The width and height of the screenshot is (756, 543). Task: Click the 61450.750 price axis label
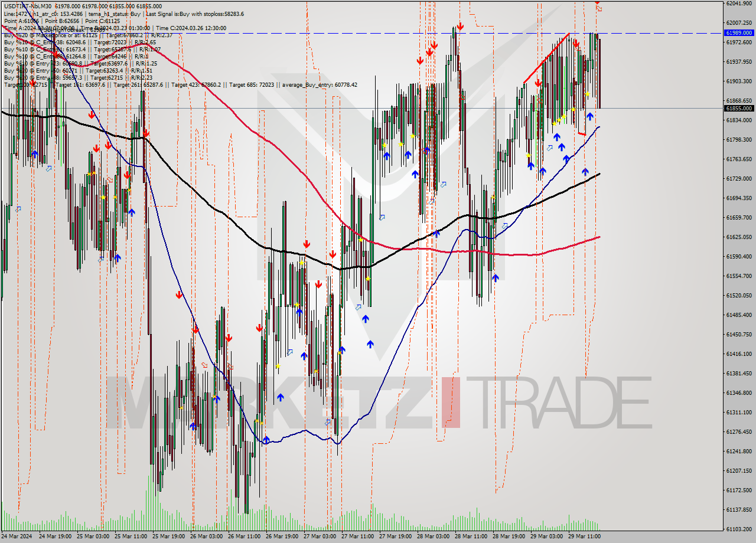click(x=739, y=334)
